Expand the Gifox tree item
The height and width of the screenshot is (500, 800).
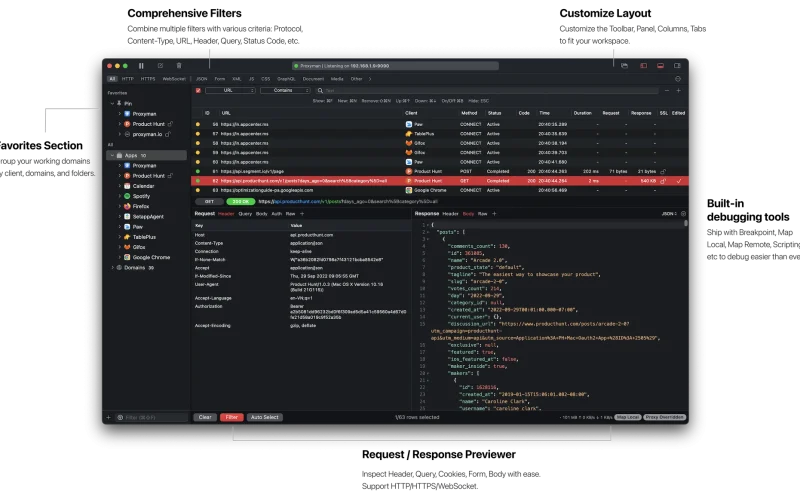click(120, 247)
